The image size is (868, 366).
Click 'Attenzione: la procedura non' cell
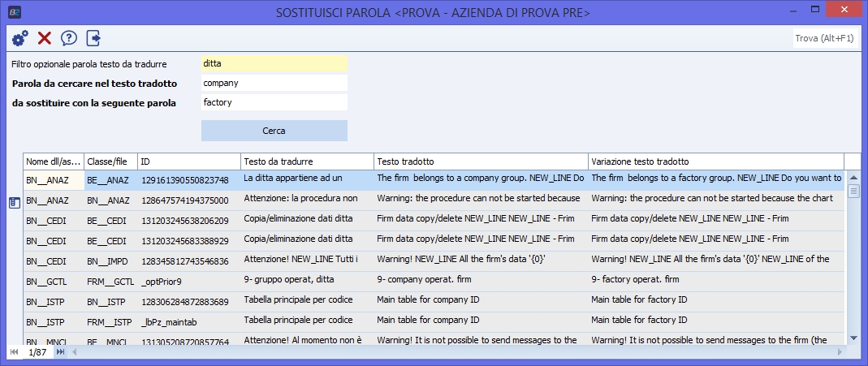point(307,199)
